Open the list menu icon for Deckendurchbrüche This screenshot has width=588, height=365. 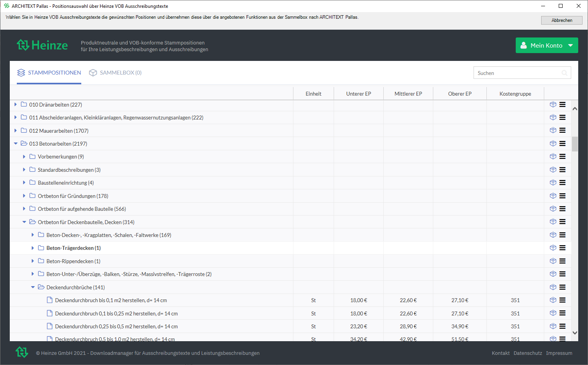(x=562, y=287)
